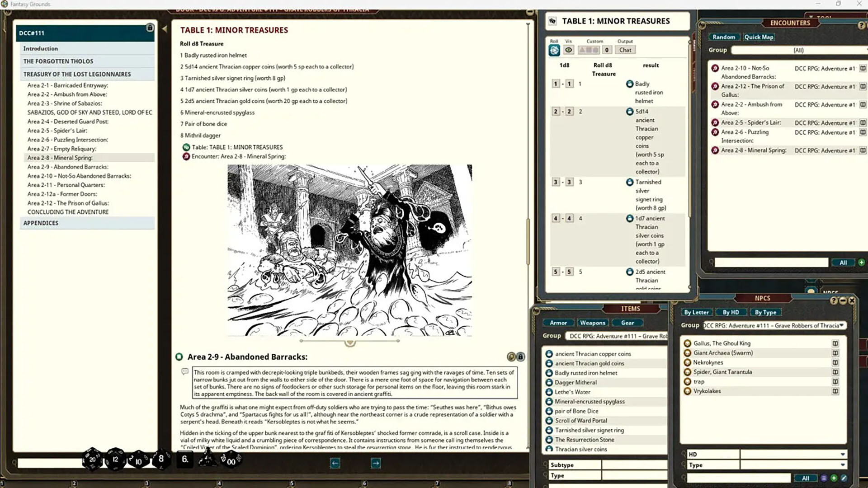Screen dimensions: 868x488
Task: Collapse TREASURY OF THE LOST LEGIONNAIRES chapter
Action: pos(87,74)
